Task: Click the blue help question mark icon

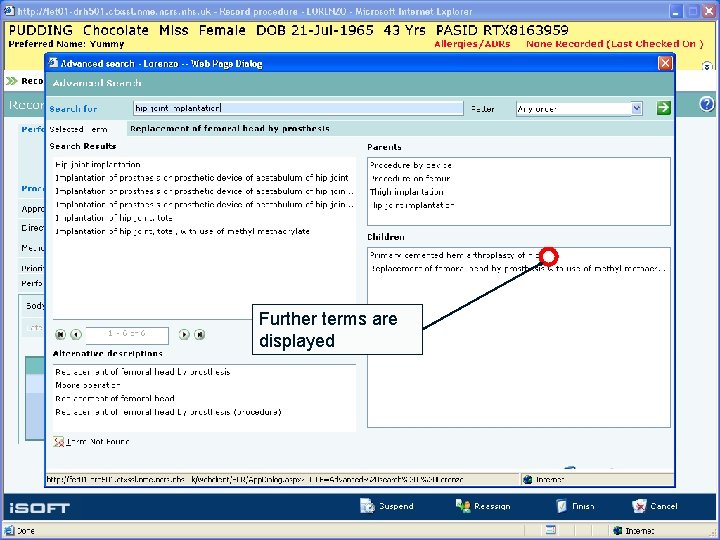Action: tap(707, 104)
